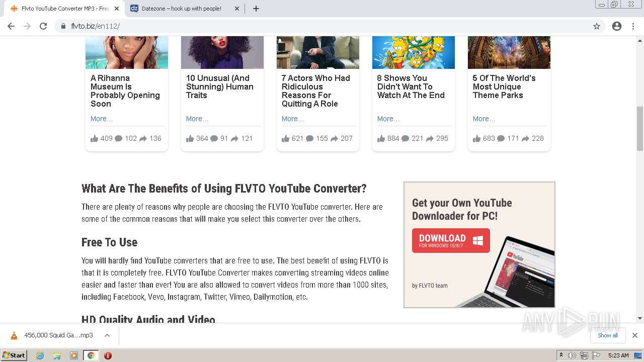
Task: Like the 10 Unusual Human Traits card
Action: click(x=190, y=138)
